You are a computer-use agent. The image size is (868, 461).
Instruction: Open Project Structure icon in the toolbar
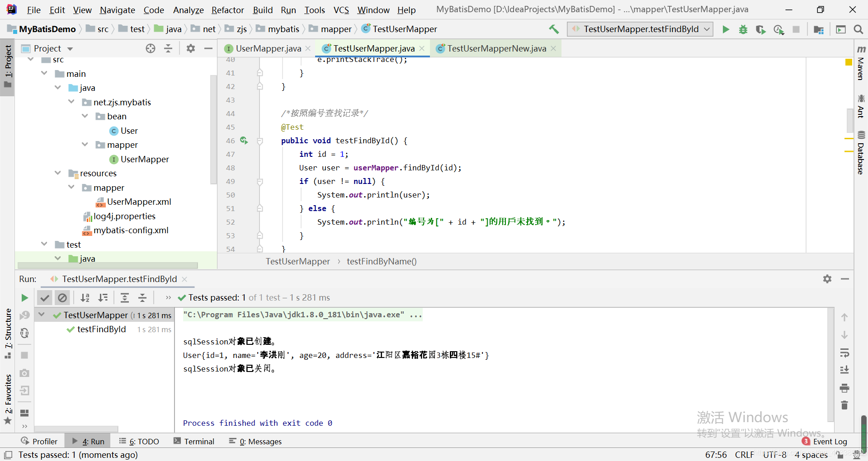coord(819,29)
